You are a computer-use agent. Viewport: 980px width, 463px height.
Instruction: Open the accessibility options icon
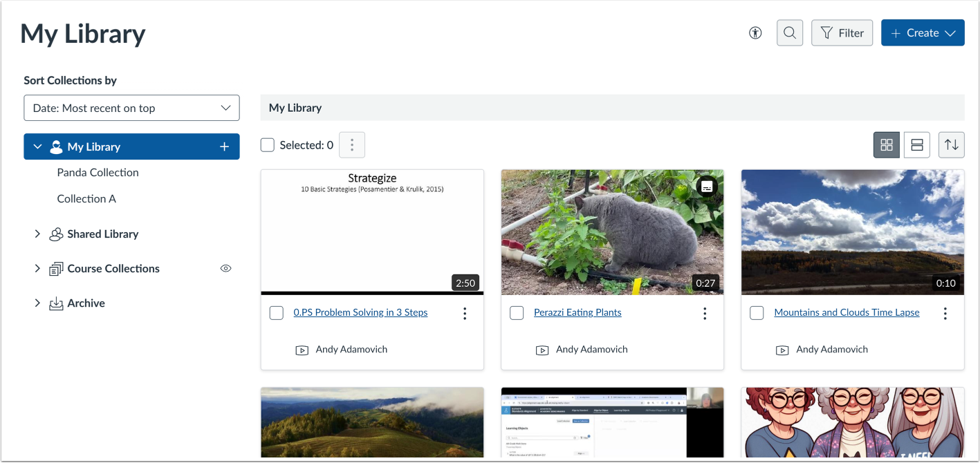[x=755, y=32]
